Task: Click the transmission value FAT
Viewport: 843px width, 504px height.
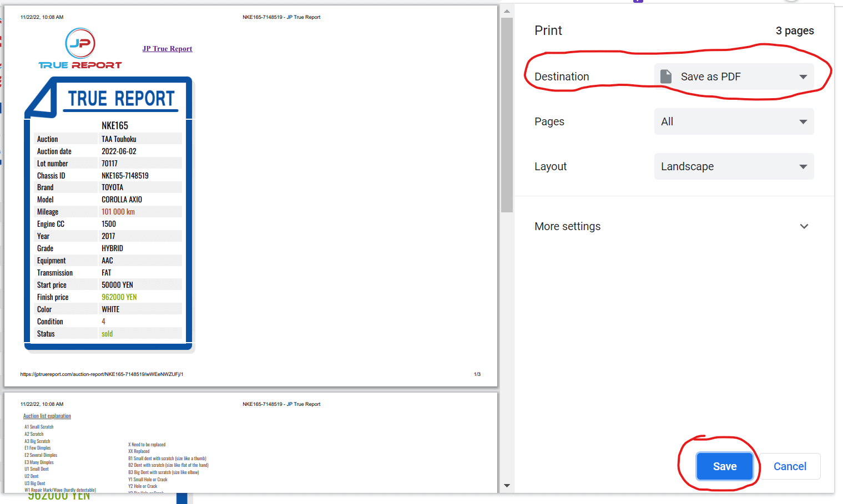Action: [x=106, y=273]
